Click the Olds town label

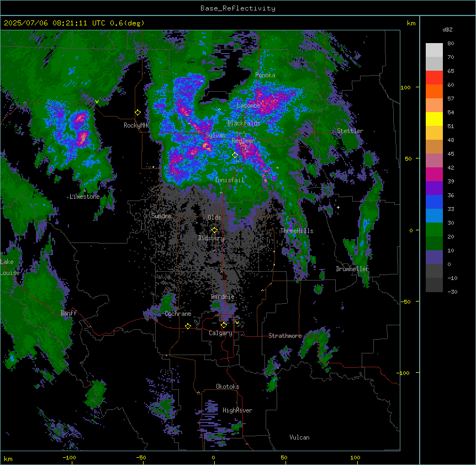pyautogui.click(x=214, y=218)
